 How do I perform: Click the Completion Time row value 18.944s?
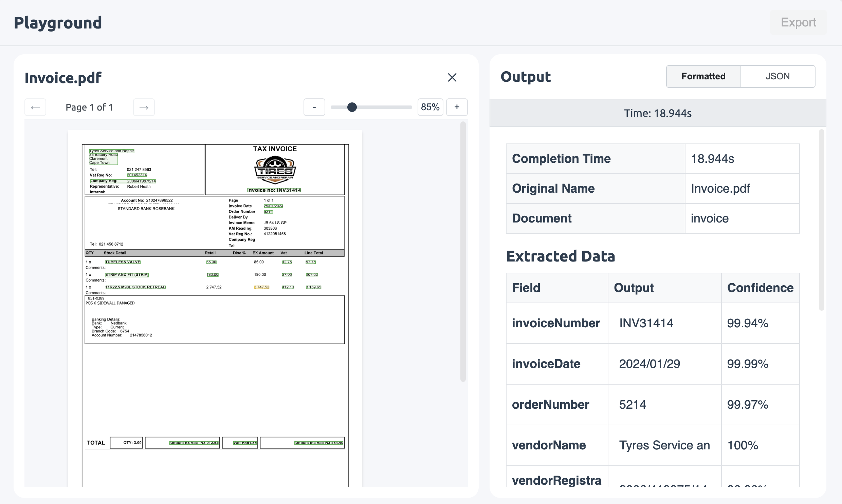pos(712,158)
